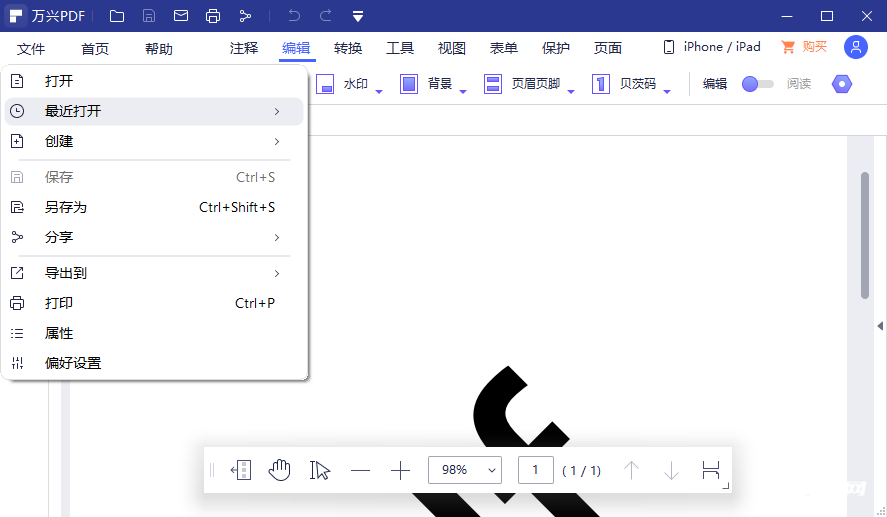Image resolution: width=887 pixels, height=517 pixels.
Task: Choose 另存为 from the file menu
Action: coord(66,207)
